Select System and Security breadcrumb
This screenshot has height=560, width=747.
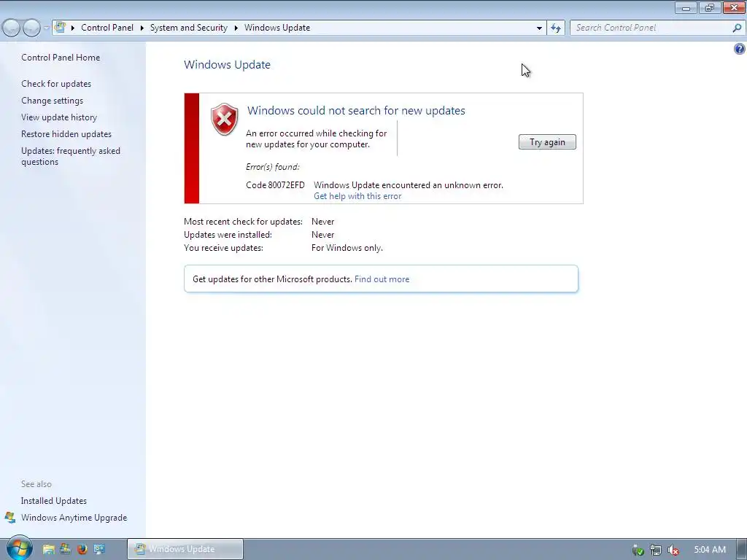click(189, 28)
